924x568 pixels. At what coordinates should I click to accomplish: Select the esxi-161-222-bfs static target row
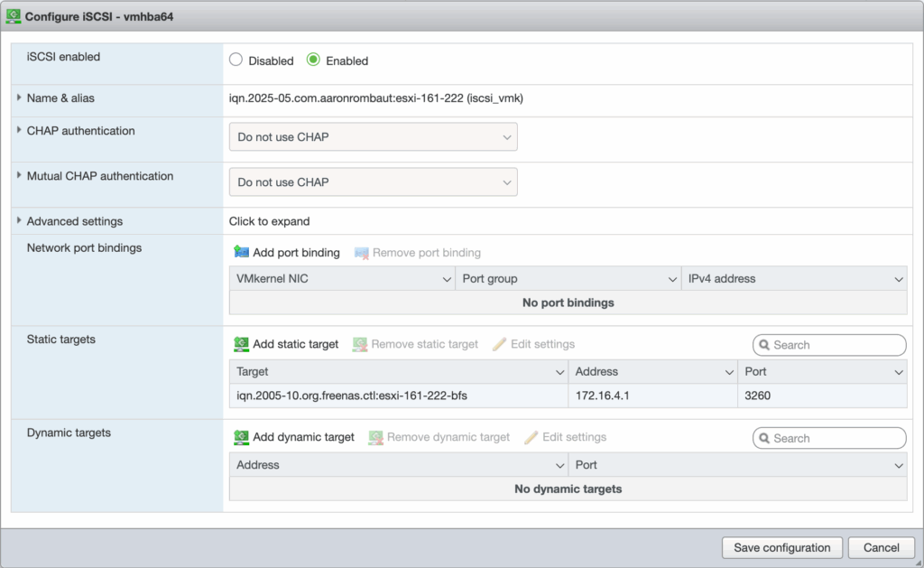[397, 396]
